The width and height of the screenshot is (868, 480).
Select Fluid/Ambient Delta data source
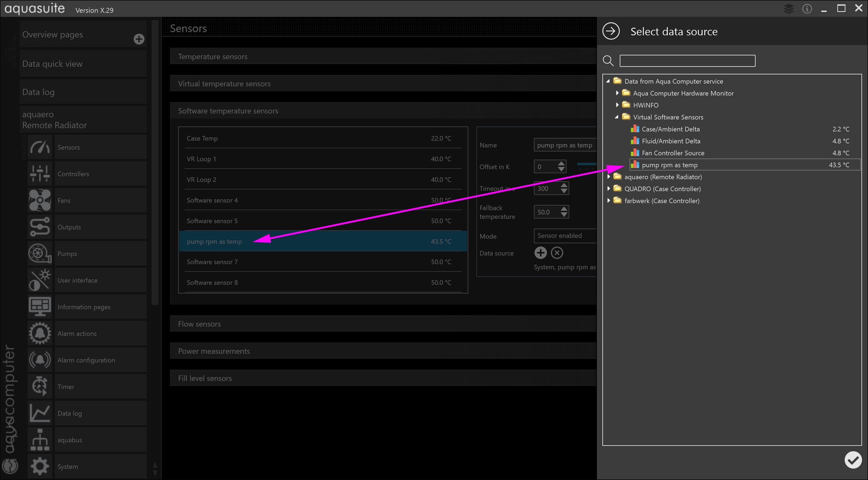coord(671,141)
